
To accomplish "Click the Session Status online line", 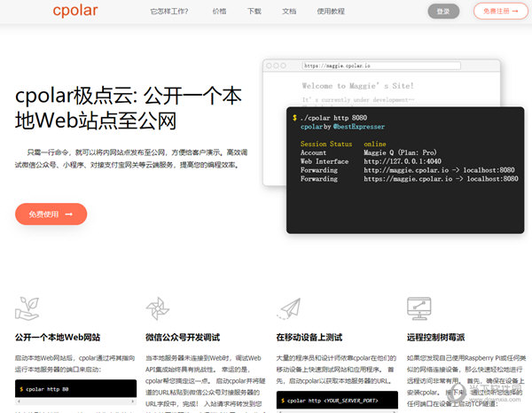I will [343, 144].
